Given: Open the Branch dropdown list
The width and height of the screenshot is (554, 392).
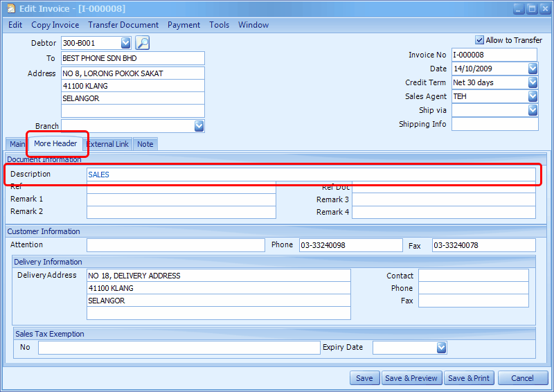Looking at the screenshot, I should 199,126.
